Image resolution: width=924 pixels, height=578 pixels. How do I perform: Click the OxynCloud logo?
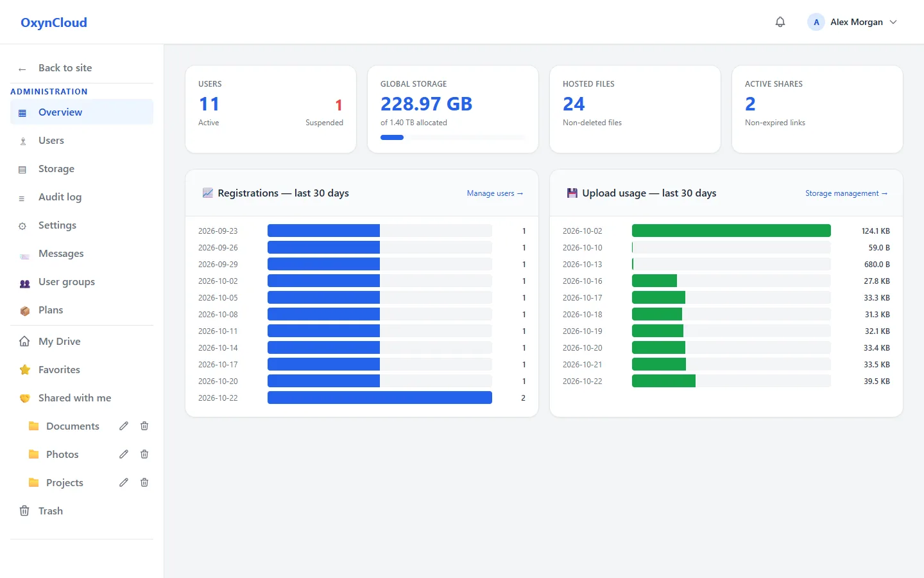(54, 22)
